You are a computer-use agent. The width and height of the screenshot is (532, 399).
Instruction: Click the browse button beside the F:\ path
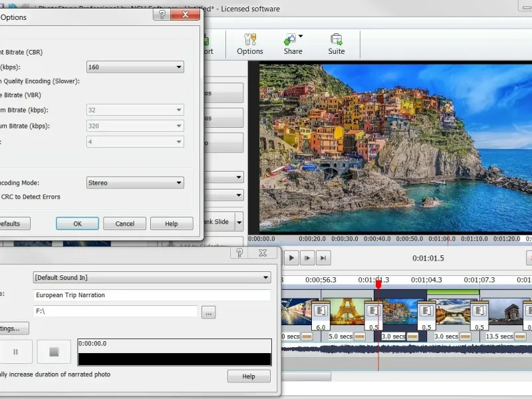tap(209, 312)
